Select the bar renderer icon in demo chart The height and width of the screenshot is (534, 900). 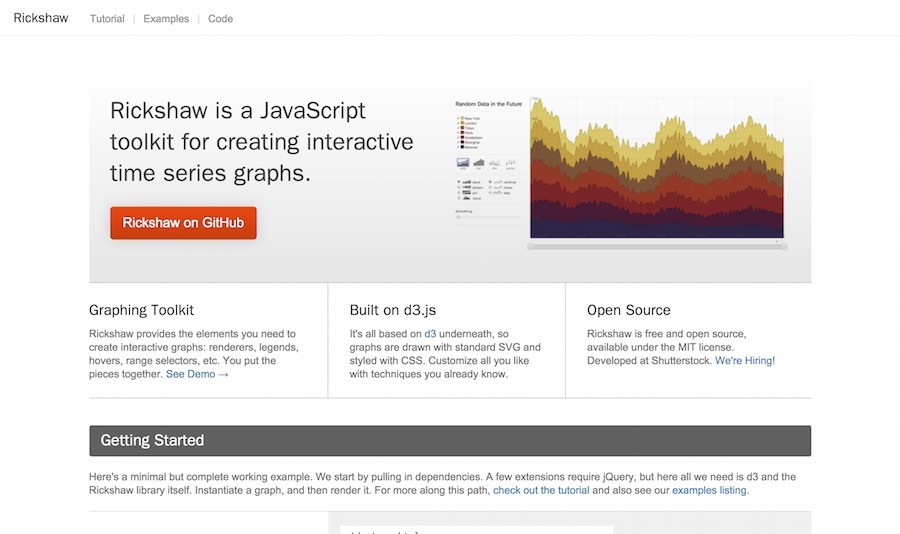(479, 162)
